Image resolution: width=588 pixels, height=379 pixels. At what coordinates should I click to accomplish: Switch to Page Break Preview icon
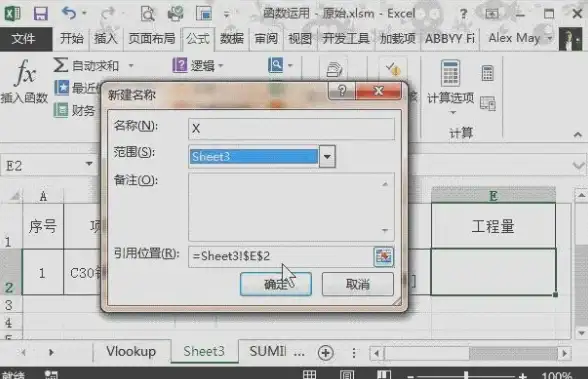(x=384, y=375)
